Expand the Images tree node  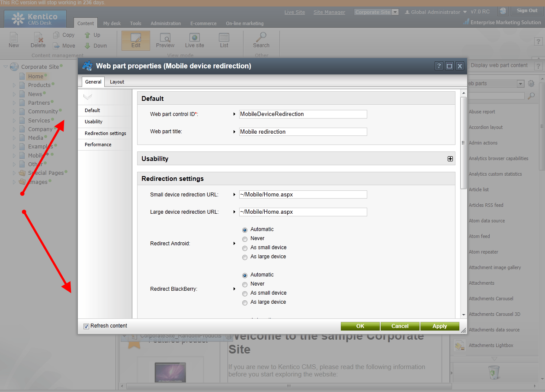point(14,182)
